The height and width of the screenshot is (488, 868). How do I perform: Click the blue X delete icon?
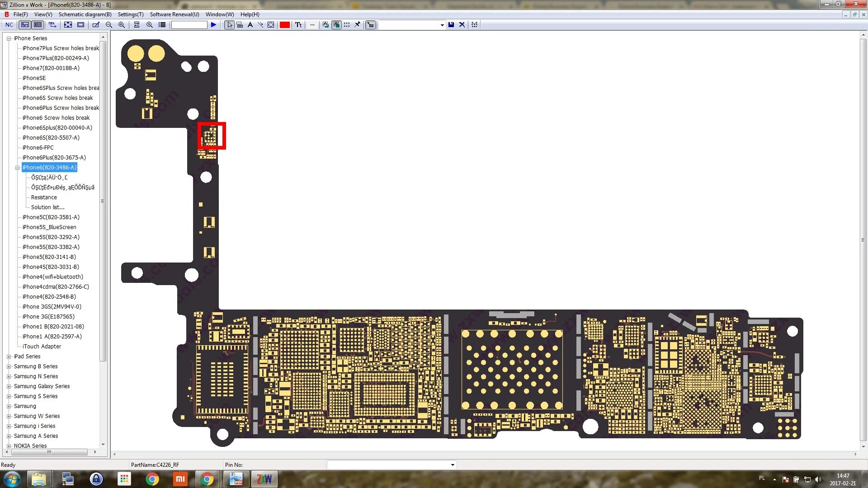[x=462, y=25]
